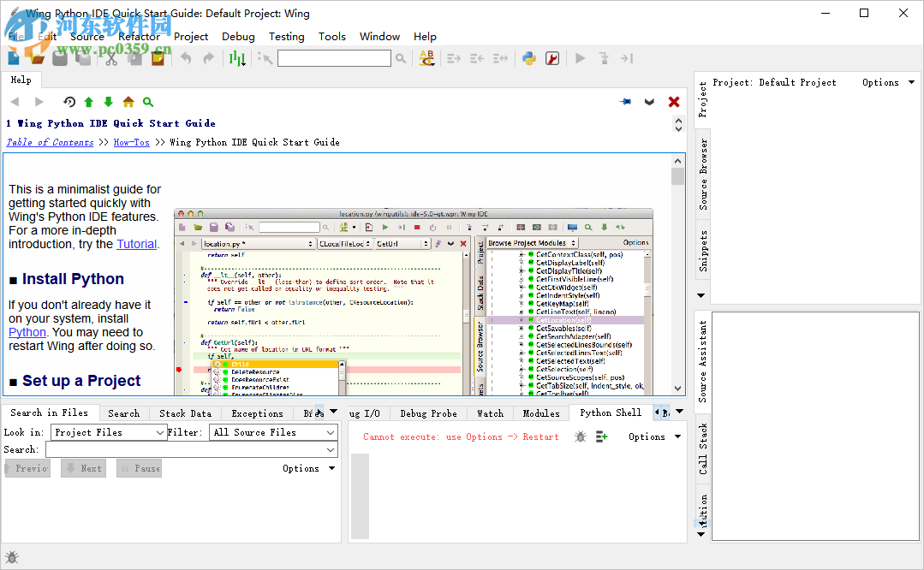Open the Options dropdown in Project panel
This screenshot has width=924, height=570.
pyautogui.click(x=887, y=82)
